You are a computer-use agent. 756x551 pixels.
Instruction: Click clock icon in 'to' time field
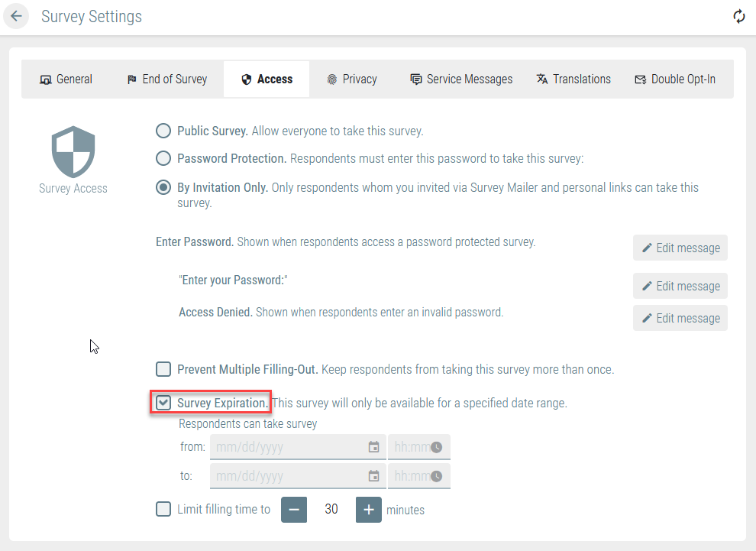point(436,476)
